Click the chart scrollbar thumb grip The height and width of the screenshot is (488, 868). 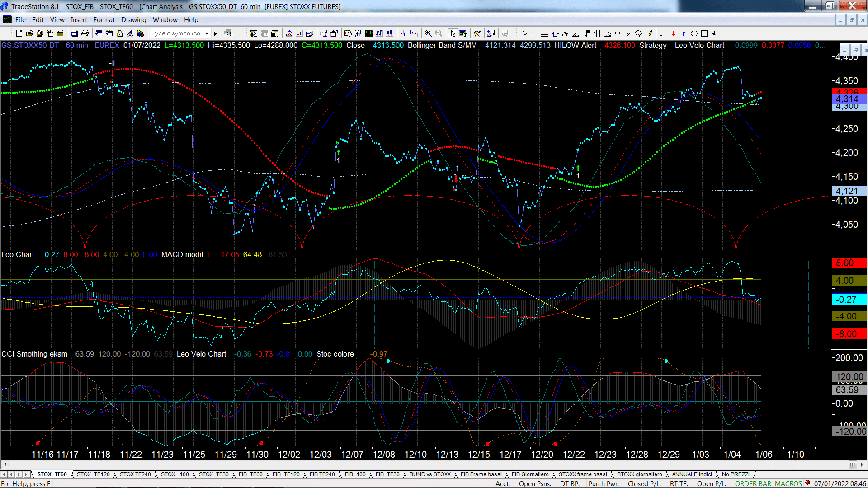coord(853,465)
